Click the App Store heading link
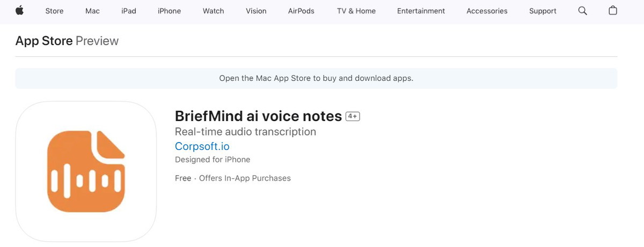The image size is (644, 247). 44,41
